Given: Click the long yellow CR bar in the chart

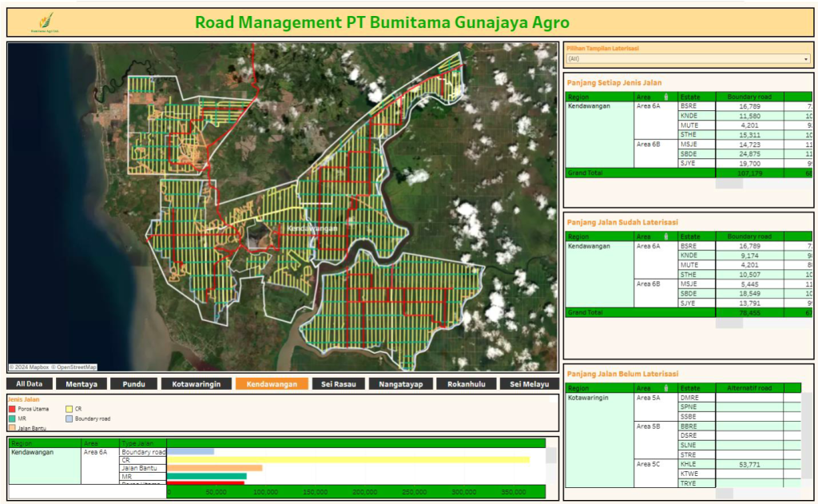Looking at the screenshot, I should [x=343, y=460].
